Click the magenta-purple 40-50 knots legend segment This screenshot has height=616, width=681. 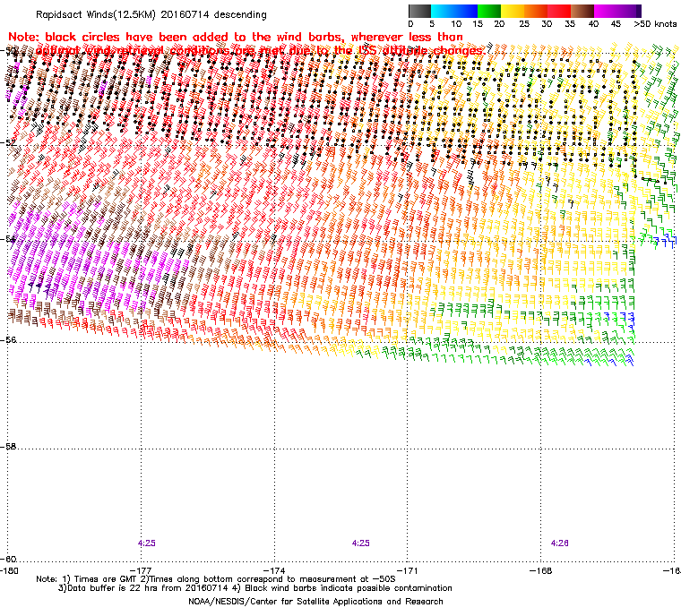point(617,11)
